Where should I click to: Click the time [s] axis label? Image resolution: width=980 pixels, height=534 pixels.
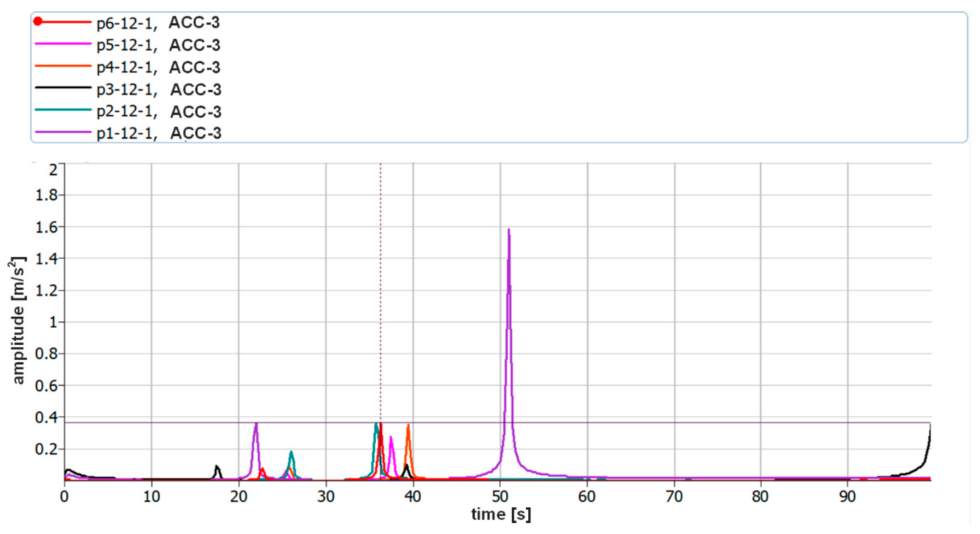pos(501,514)
